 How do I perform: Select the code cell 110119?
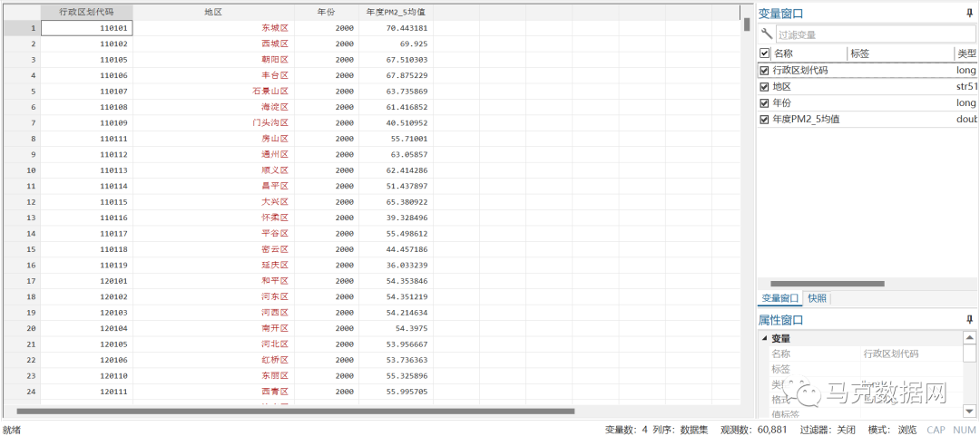(x=87, y=266)
